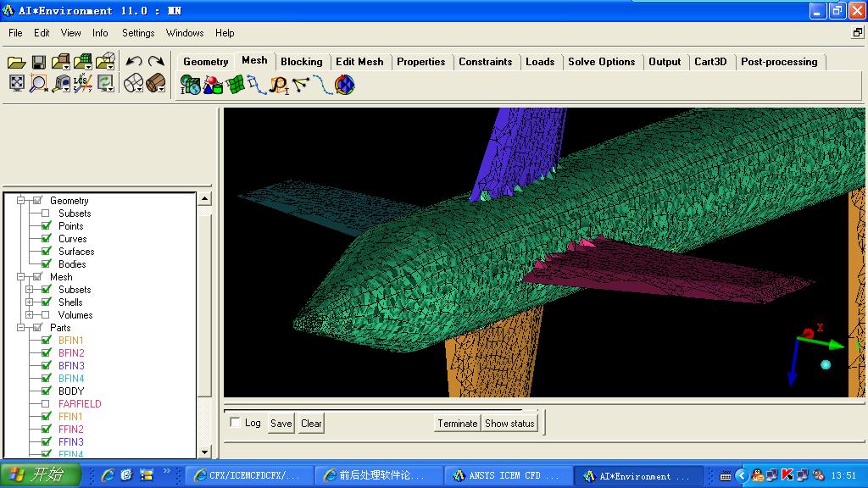This screenshot has width=868, height=488.
Task: Click the Fit Window view icon
Action: pos(16,83)
